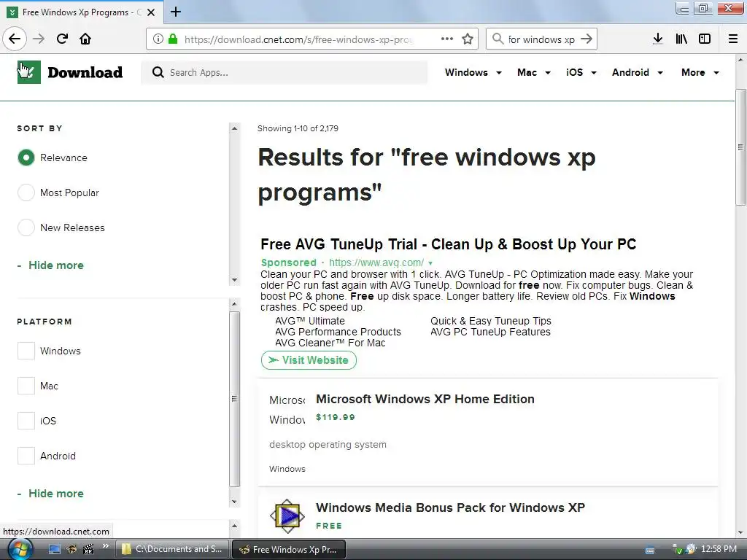Follow the AVG Cleaner For Mac link
This screenshot has width=747, height=560.
(x=330, y=343)
